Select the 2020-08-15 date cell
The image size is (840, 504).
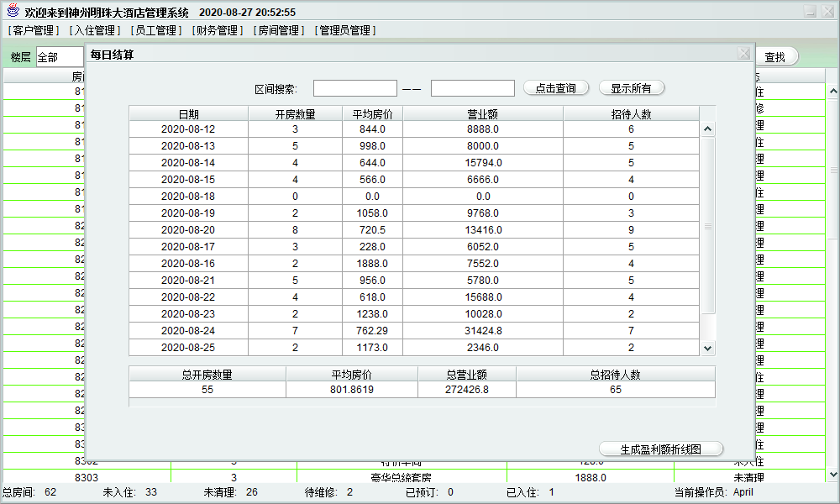(188, 180)
